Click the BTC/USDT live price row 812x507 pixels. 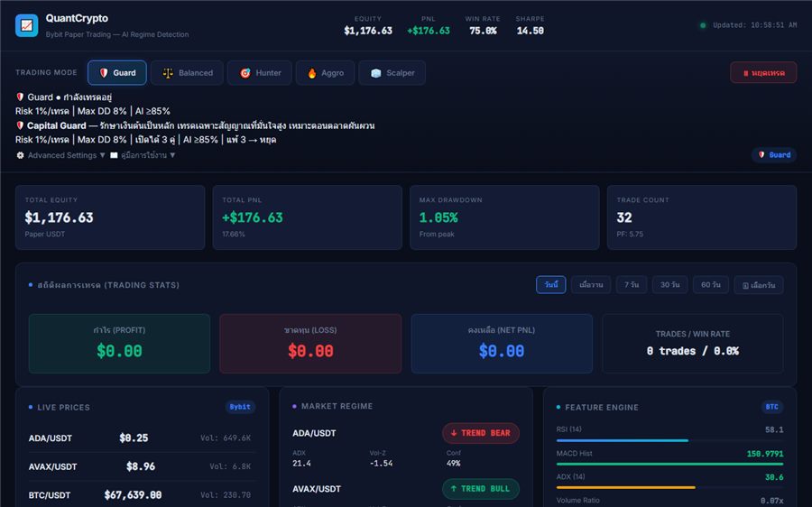pos(140,495)
